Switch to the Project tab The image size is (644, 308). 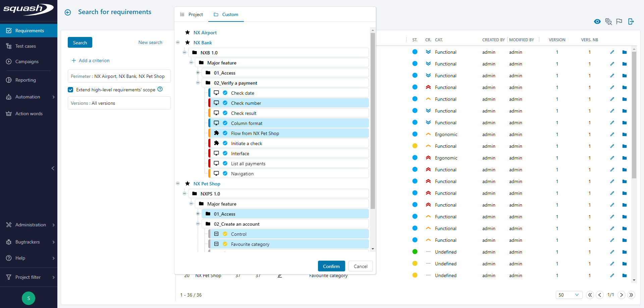[x=192, y=14]
